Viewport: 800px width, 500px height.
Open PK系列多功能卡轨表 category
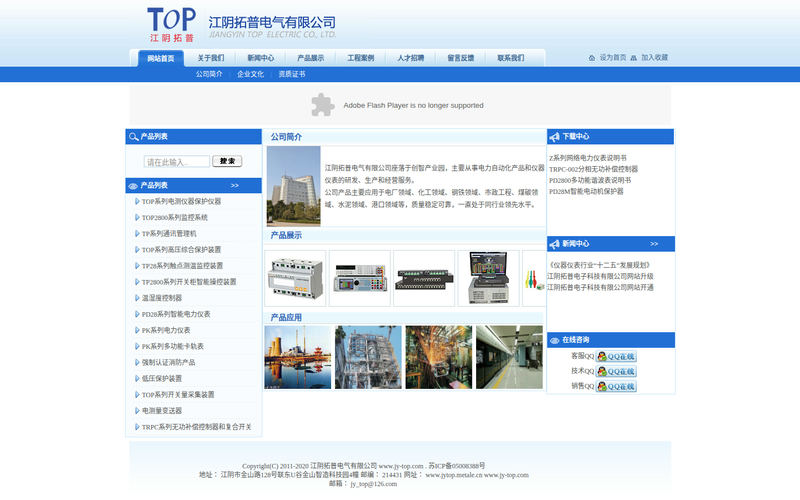173,346
